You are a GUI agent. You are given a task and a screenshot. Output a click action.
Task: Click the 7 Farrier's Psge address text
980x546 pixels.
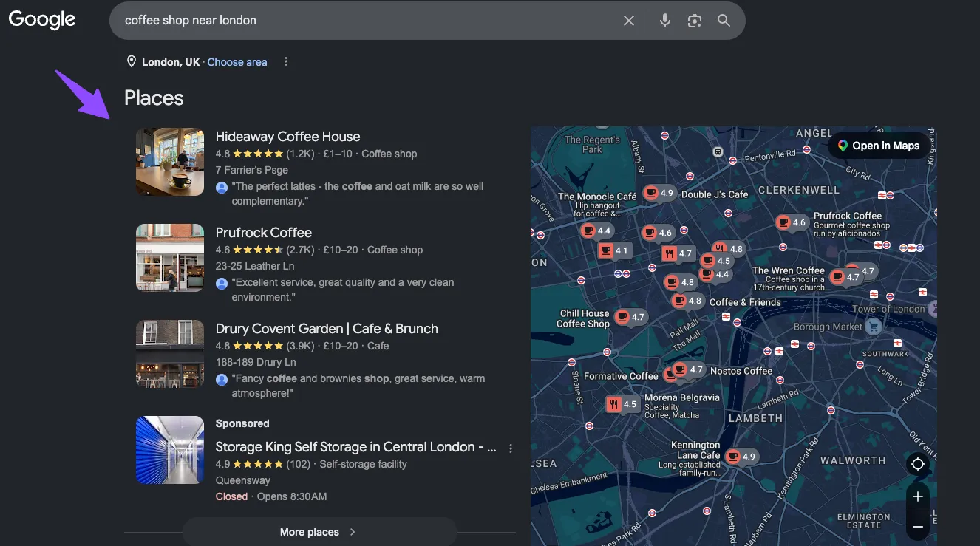pos(252,170)
